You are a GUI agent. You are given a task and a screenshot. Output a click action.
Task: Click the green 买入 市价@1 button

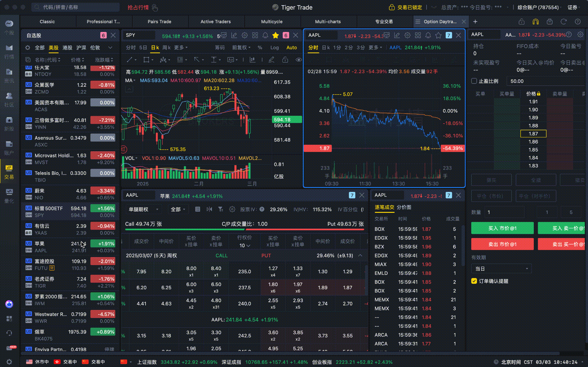pyautogui.click(x=502, y=228)
